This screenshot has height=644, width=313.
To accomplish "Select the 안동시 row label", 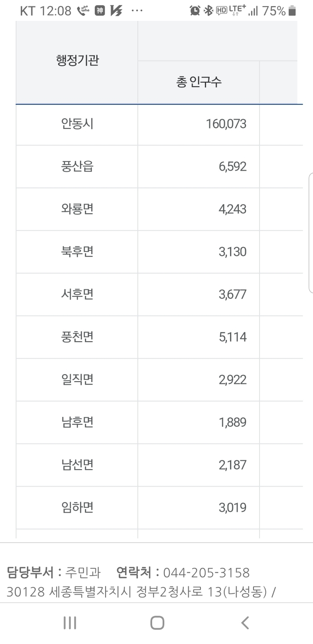I will point(77,124).
